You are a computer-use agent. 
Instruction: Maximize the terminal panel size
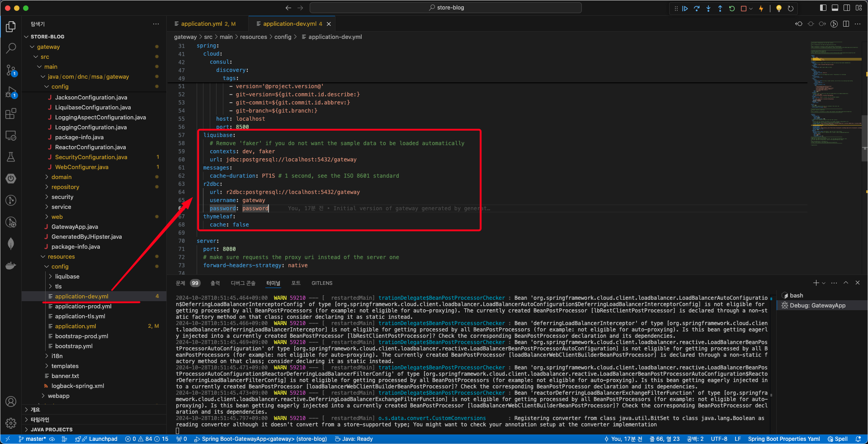pos(846,283)
